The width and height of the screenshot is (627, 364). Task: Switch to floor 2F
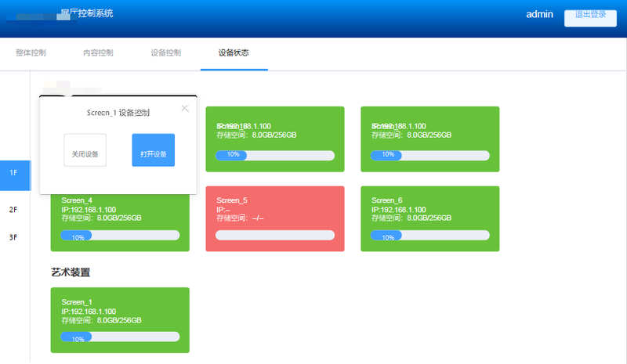13,209
